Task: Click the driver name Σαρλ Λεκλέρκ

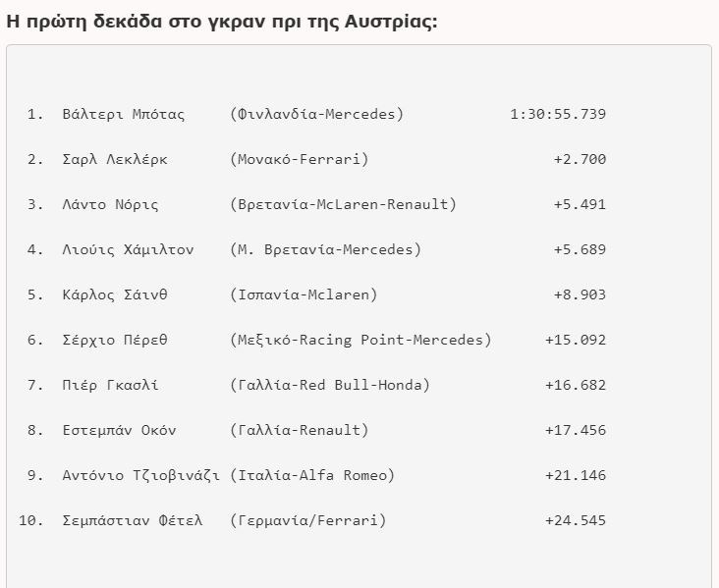Action: tap(114, 159)
